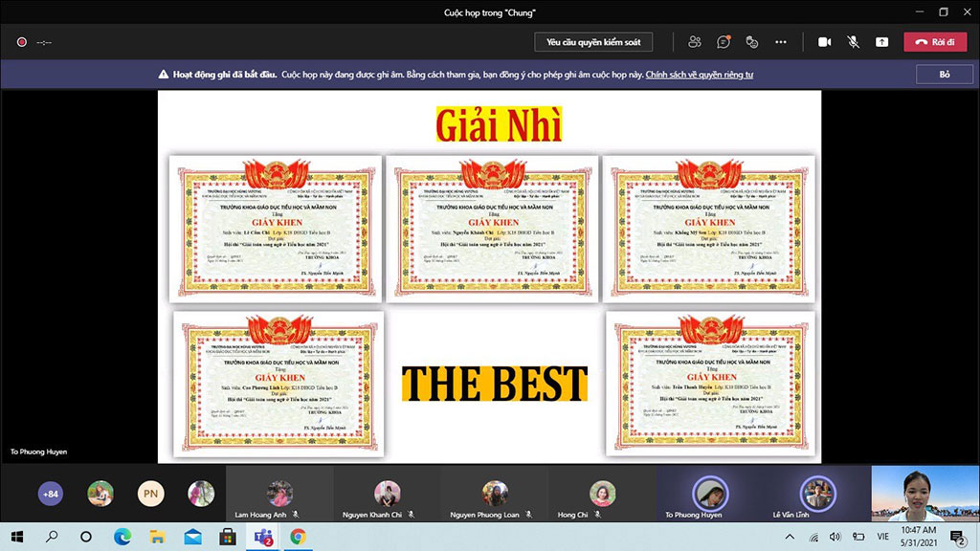Show the +84 additional participants
This screenshot has width=980, height=551.
pos(51,494)
